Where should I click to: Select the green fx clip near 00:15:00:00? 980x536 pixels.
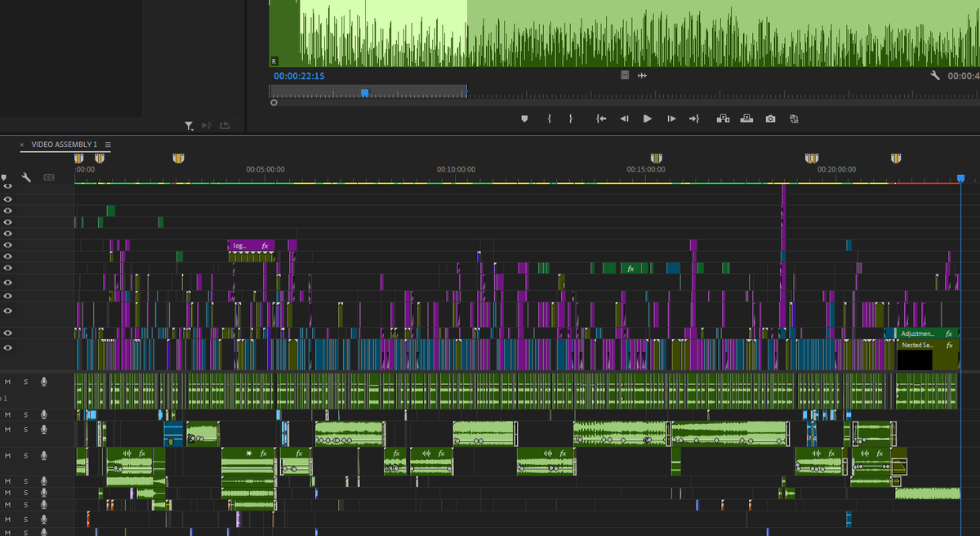click(x=631, y=267)
